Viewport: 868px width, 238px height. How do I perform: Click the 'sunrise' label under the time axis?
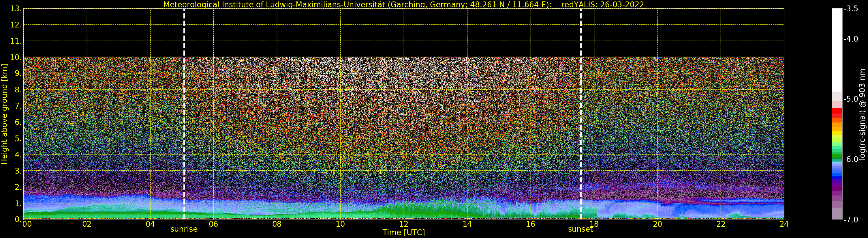pos(184,229)
